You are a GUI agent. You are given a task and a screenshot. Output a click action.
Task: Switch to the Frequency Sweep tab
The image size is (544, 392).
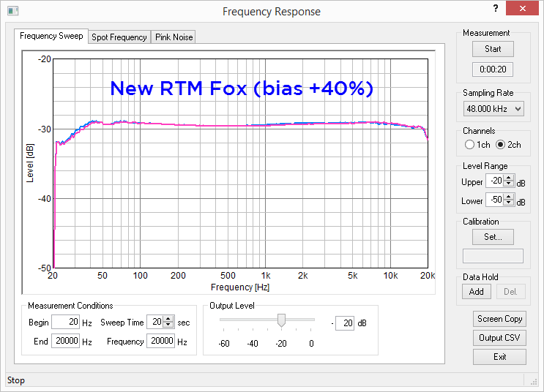click(51, 36)
